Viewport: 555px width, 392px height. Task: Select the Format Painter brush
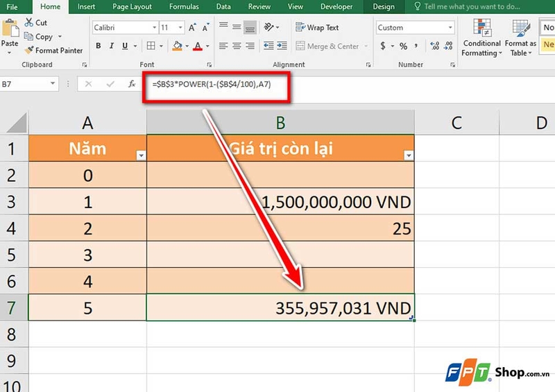coord(29,50)
